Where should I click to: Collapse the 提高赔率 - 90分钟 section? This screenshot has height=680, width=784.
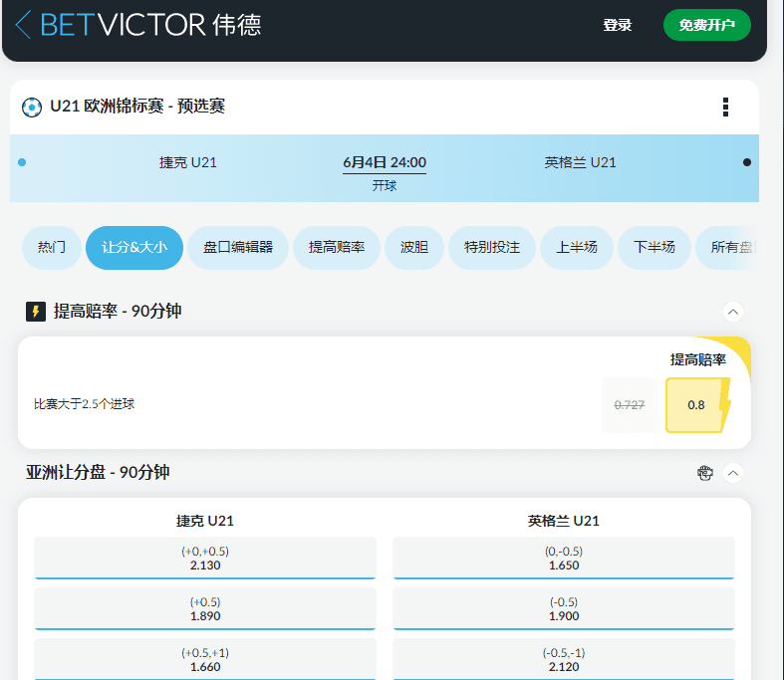(733, 312)
